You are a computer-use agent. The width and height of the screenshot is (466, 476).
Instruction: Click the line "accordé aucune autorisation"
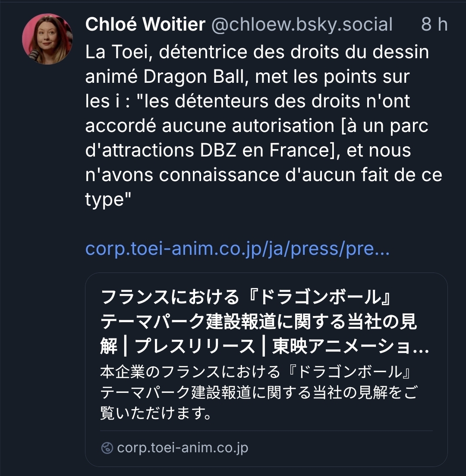[x=210, y=125]
